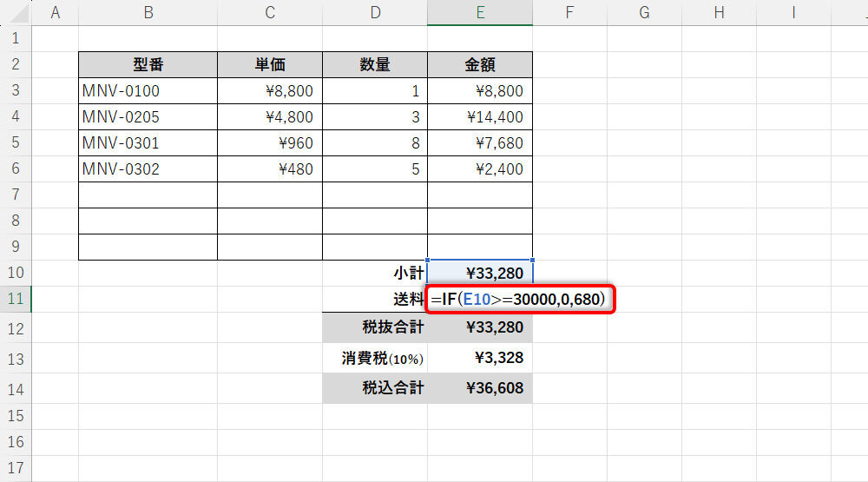Click the empty 型番 cell in row 7
This screenshot has height=482, width=868.
[x=148, y=195]
